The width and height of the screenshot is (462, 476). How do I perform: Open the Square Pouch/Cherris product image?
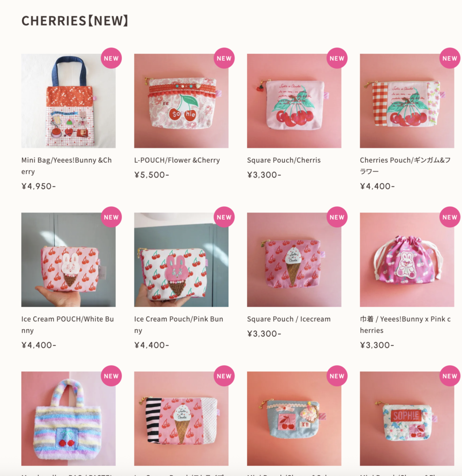[x=294, y=101]
